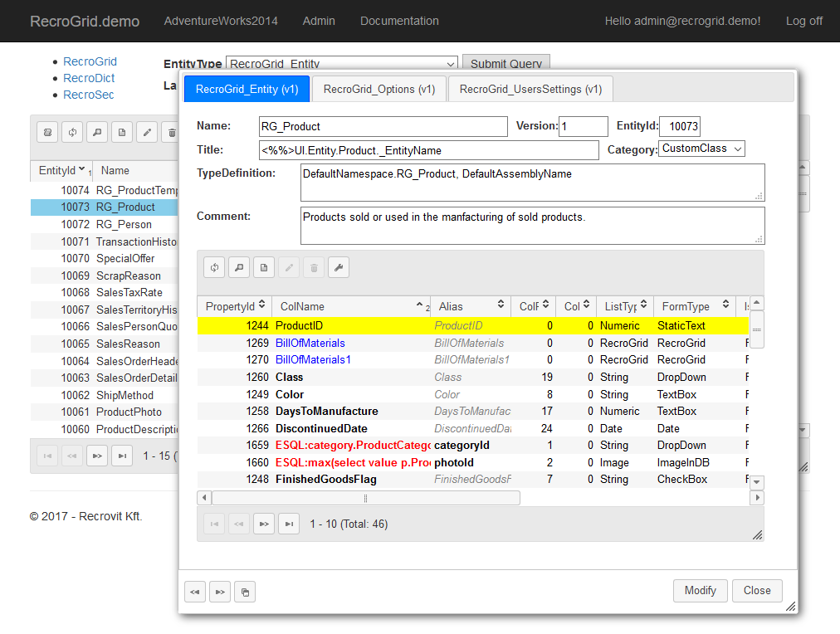Click the copy icon at dialog bottom-left

245,592
